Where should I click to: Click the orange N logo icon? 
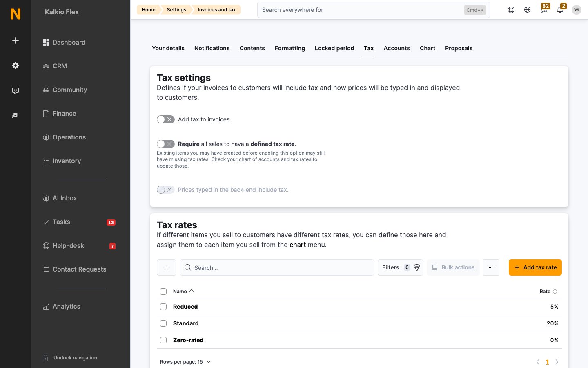[16, 14]
